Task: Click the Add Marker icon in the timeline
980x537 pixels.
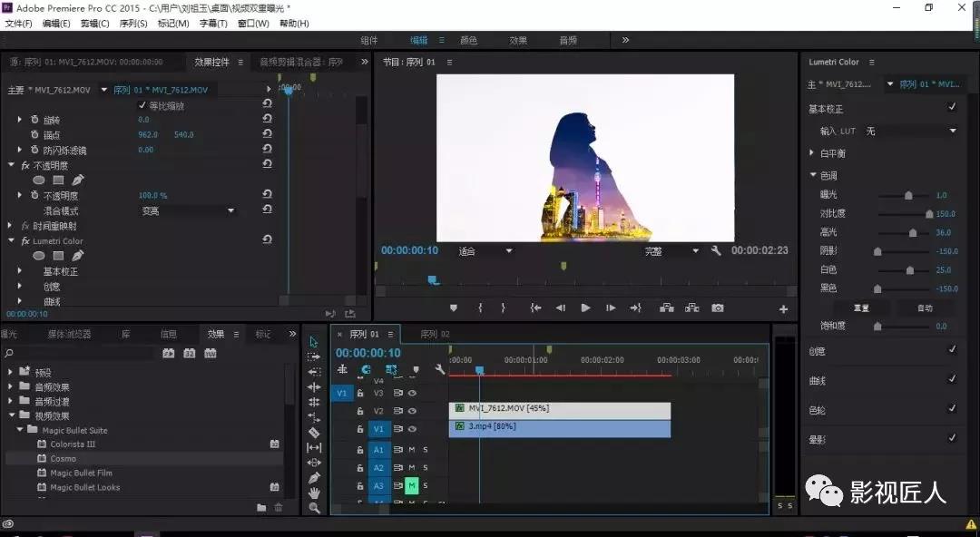Action: click(416, 370)
